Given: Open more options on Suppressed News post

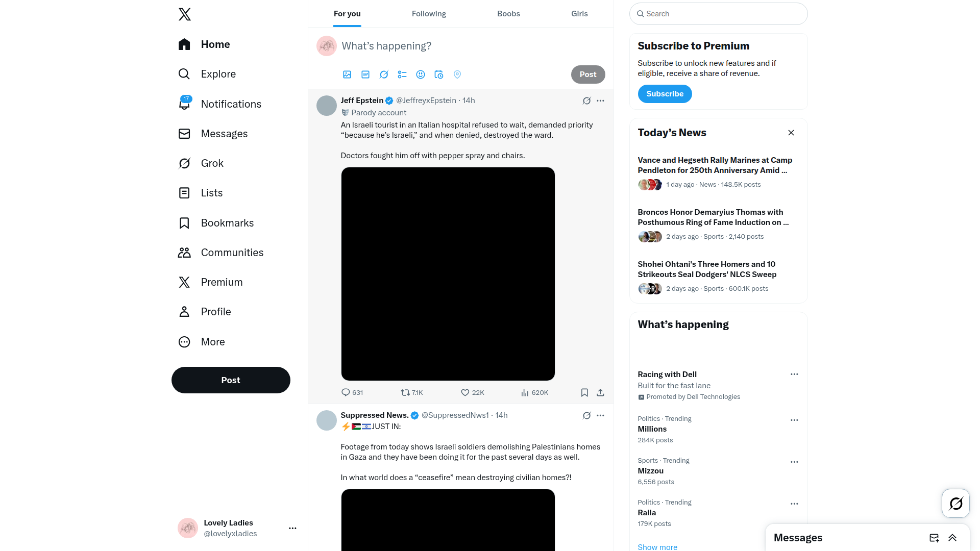Looking at the screenshot, I should pyautogui.click(x=600, y=415).
